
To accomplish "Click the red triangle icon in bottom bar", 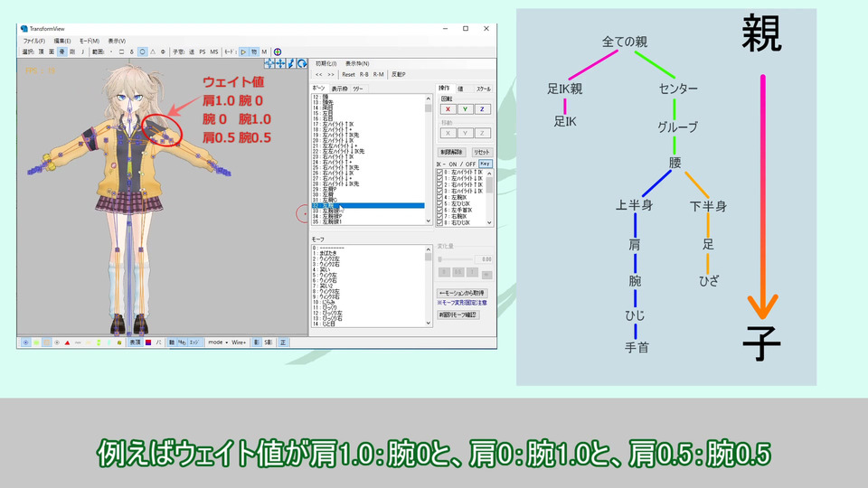I will coord(68,343).
